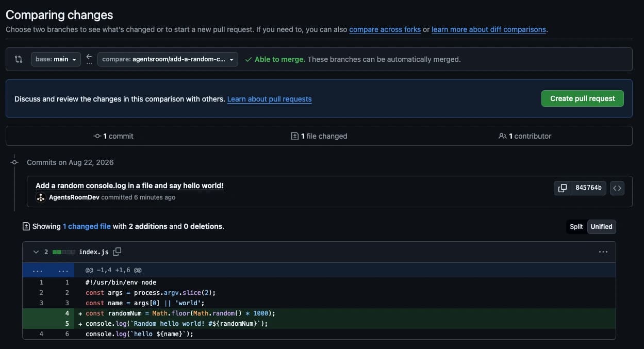Viewport: 644px width, 349px height.
Task: Click the file diff icon beside Showing
Action: (26, 226)
